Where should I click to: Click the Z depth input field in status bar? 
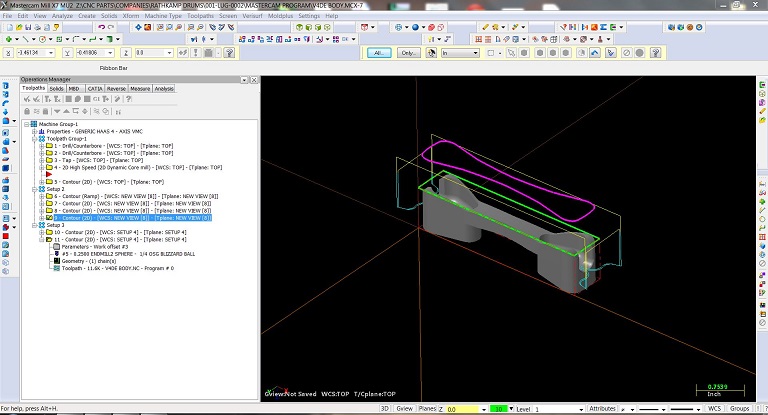462,409
